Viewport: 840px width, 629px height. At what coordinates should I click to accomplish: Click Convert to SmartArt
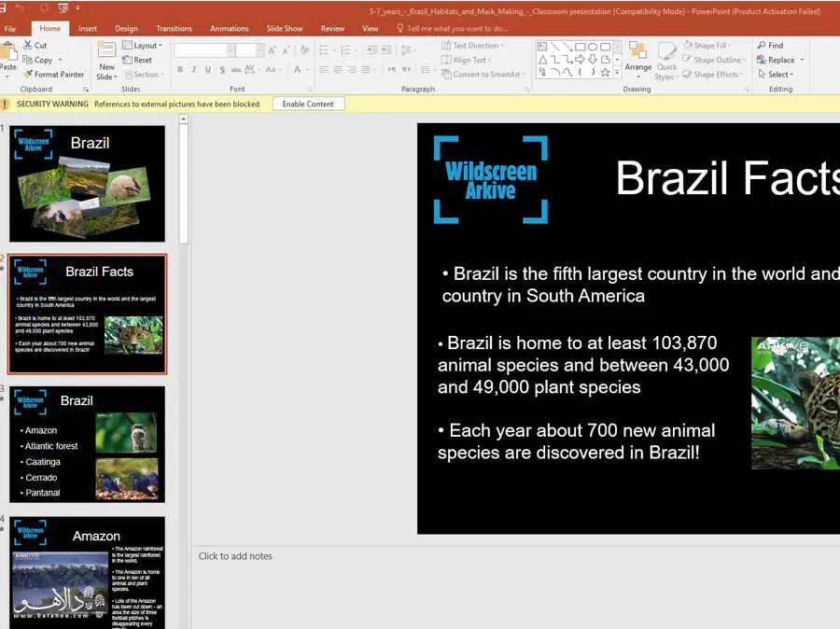click(483, 75)
